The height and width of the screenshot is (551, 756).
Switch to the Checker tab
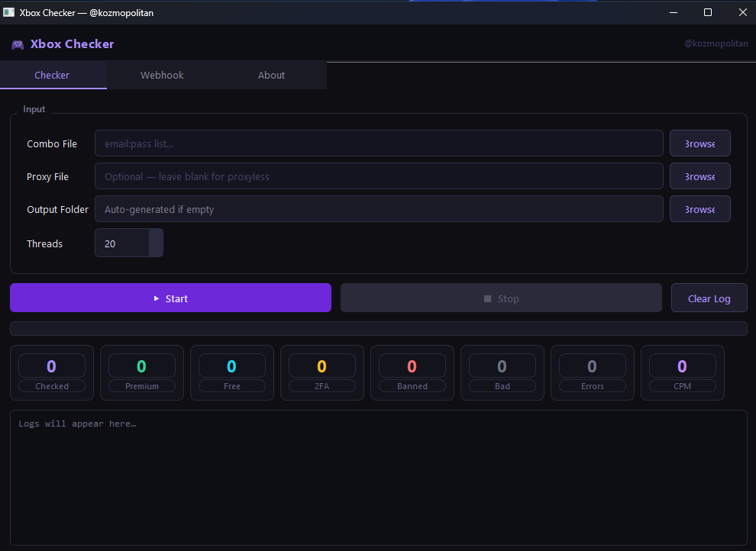(52, 75)
